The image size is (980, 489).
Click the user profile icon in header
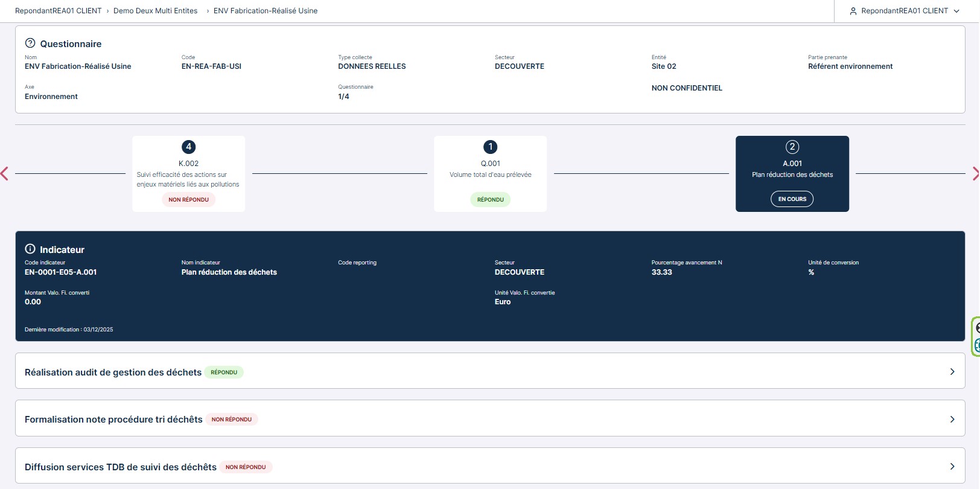click(x=853, y=11)
